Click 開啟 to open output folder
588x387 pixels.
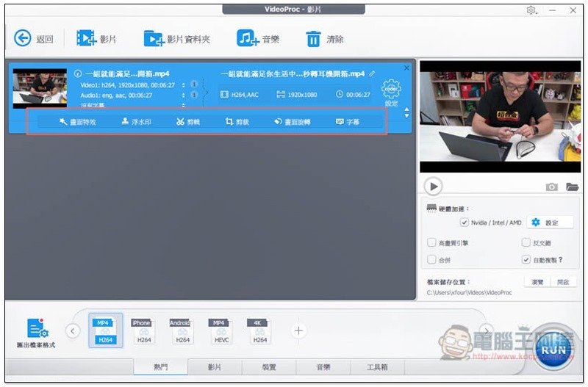click(x=563, y=282)
